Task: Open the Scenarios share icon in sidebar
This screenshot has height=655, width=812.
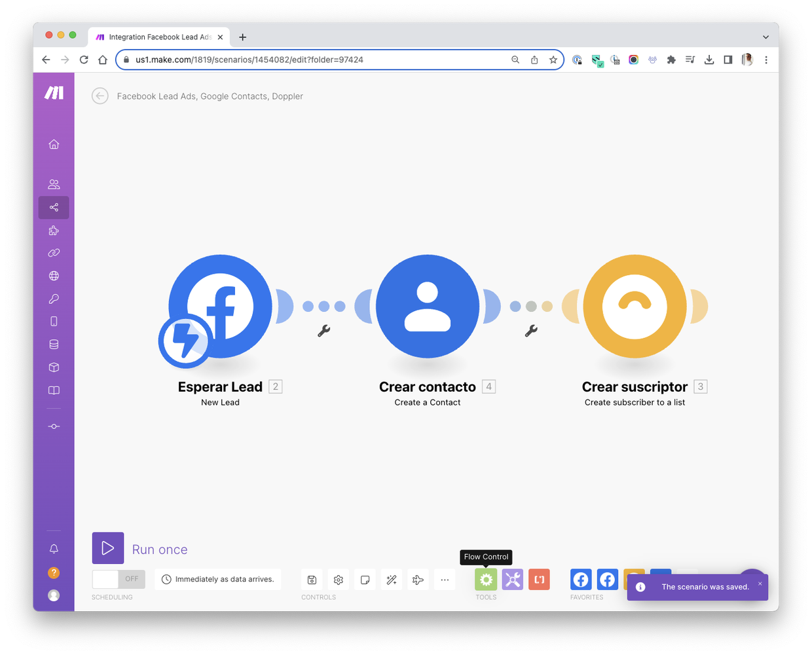Action: pyautogui.click(x=54, y=208)
